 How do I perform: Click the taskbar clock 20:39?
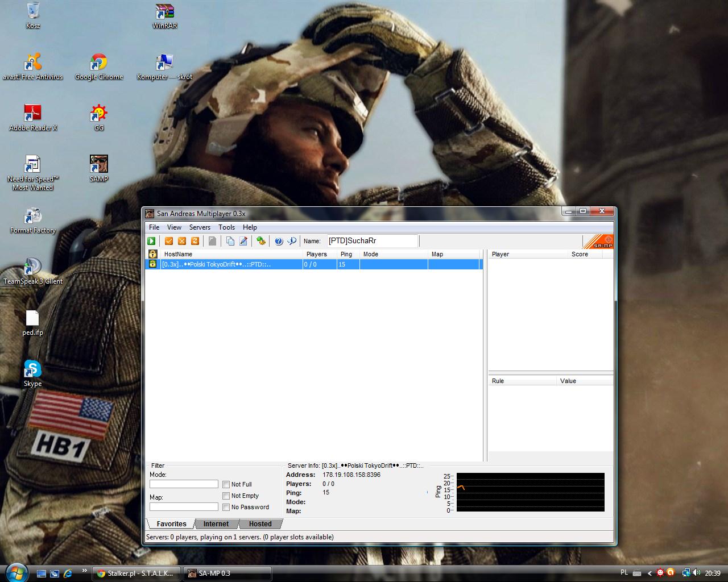coord(713,573)
